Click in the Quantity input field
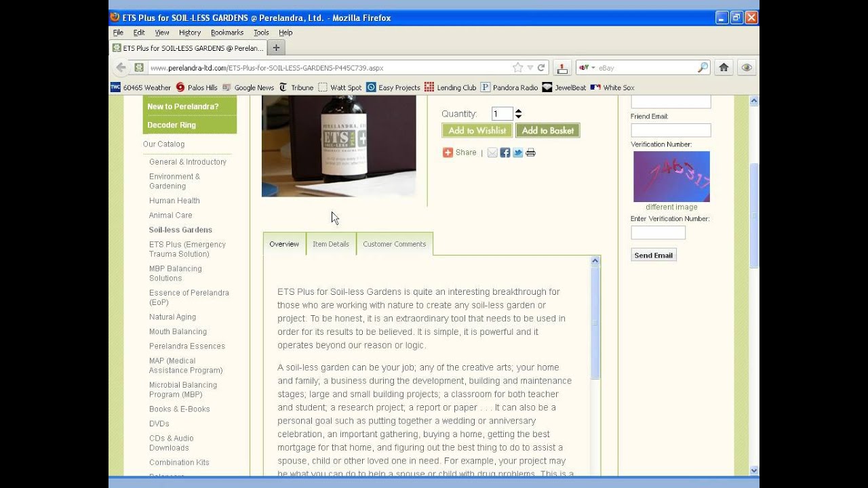Screen dimensions: 868x488 tap(502, 114)
